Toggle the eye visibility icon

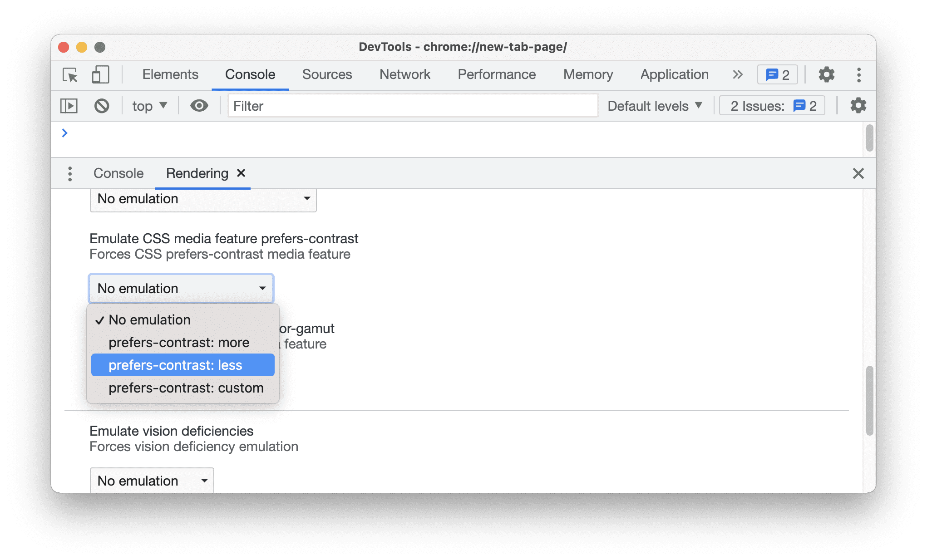[x=199, y=105]
